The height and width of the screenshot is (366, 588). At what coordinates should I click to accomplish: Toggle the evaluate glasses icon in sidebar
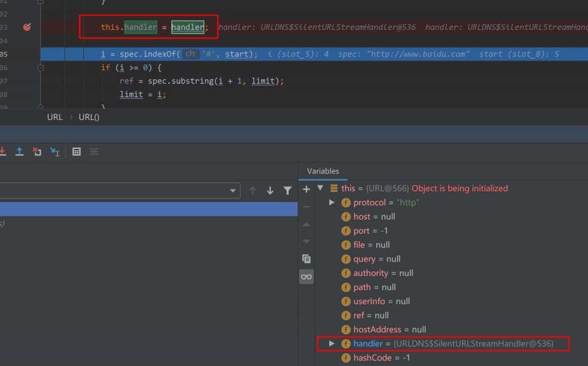[306, 276]
